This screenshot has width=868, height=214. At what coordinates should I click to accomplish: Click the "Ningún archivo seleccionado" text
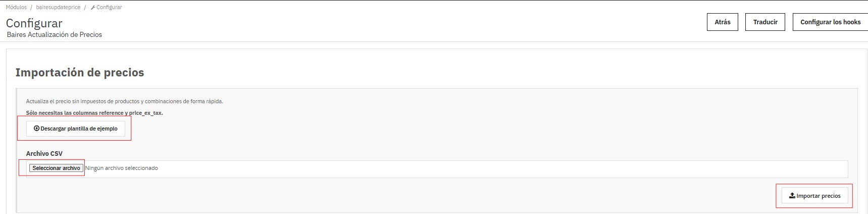122,168
